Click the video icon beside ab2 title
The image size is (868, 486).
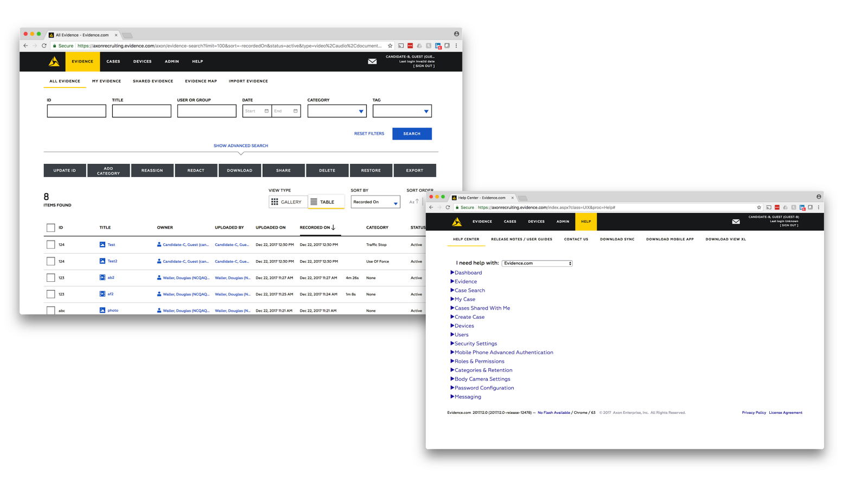[102, 277]
